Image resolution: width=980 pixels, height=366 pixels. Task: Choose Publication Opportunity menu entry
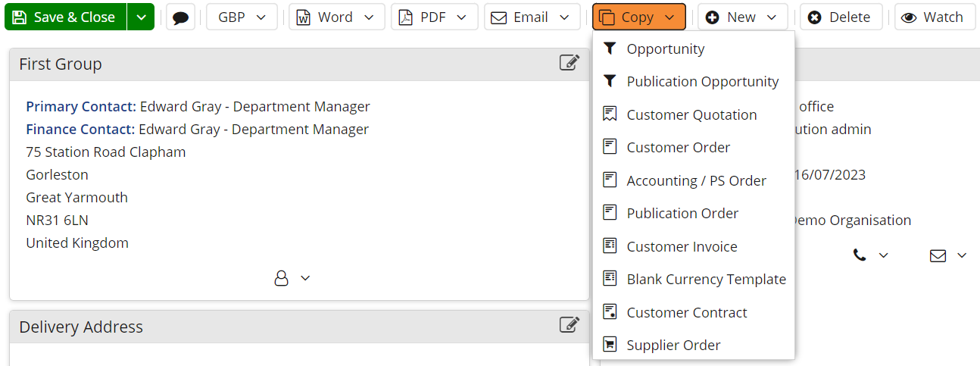coord(702,81)
